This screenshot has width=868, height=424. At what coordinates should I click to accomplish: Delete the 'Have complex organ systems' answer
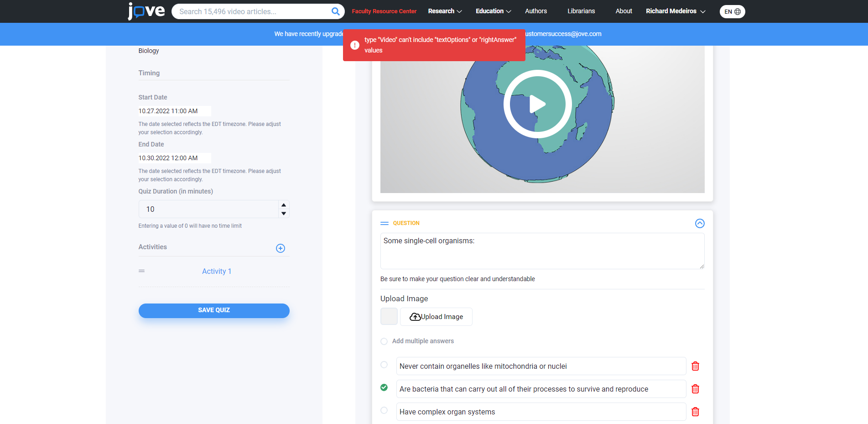695,412
